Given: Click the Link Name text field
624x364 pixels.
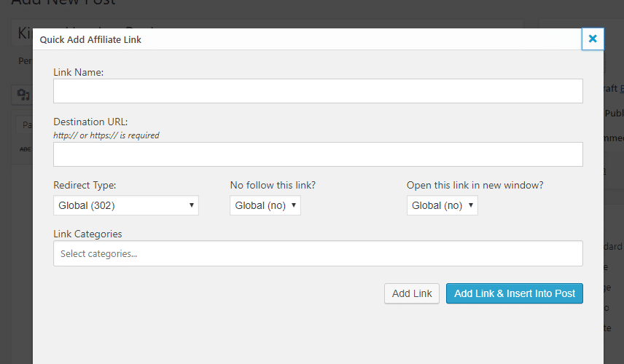Looking at the screenshot, I should [318, 91].
